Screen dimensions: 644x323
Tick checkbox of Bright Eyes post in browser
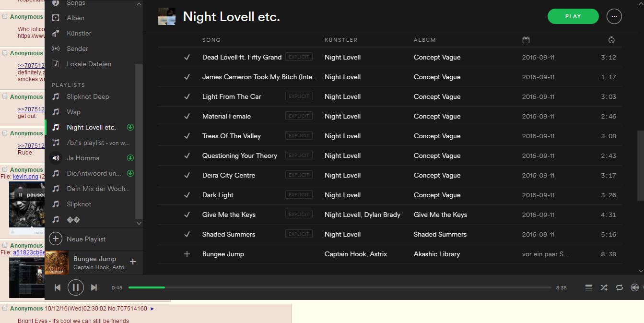pos(5,309)
